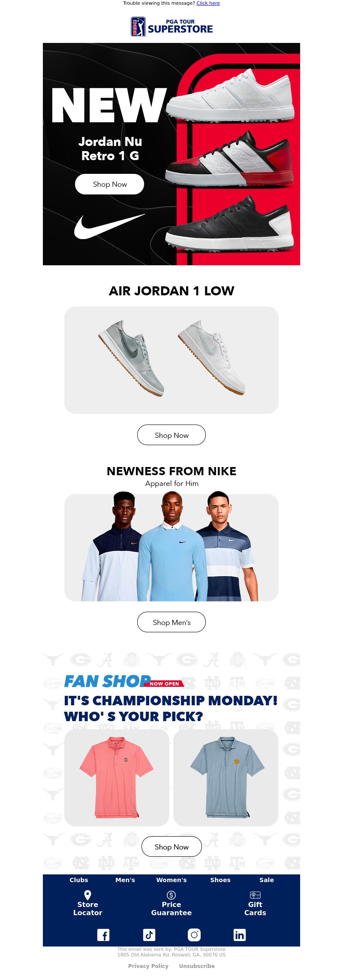Select Women's in the footer navigation
Viewport: 343px width, 980px height.
171,880
